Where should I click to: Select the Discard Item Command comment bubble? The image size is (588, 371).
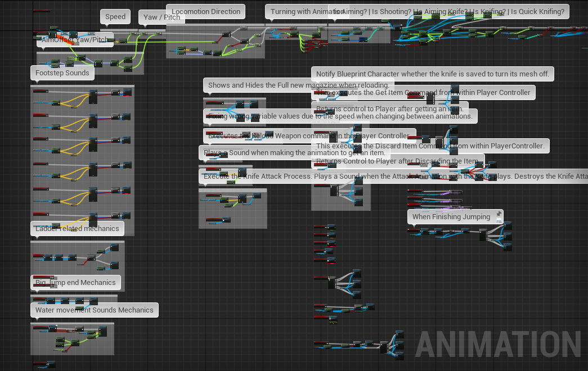click(x=430, y=146)
